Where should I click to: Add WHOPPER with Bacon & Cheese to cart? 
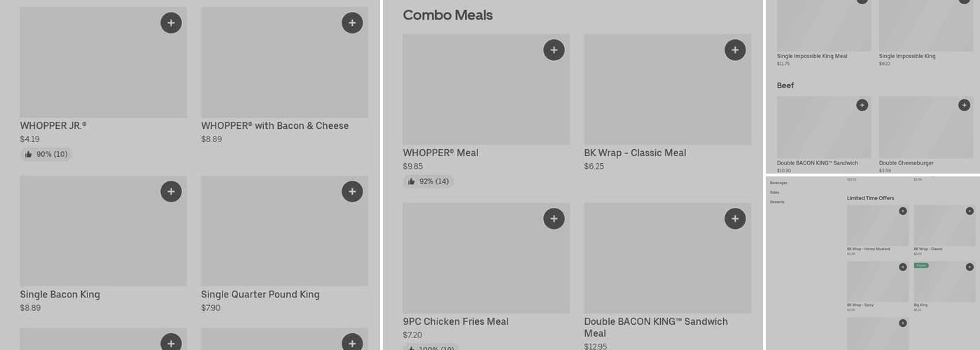[352, 23]
